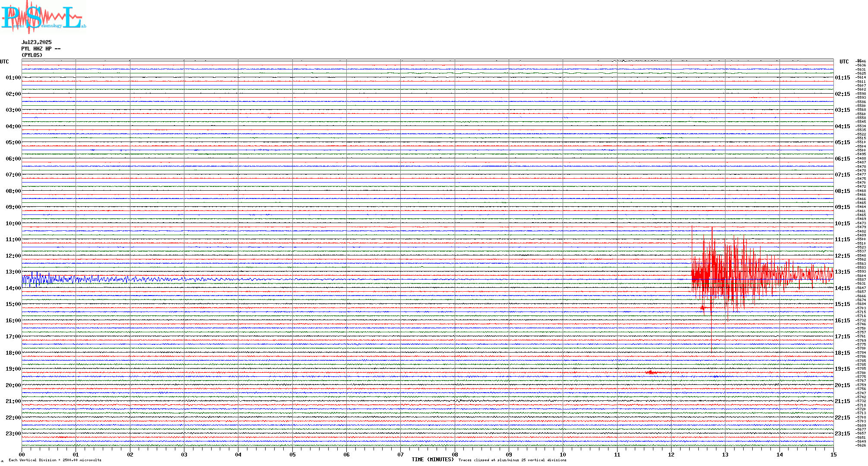Select the "07:00" hour label
Image resolution: width=868 pixels, height=466 pixels.
[13, 175]
